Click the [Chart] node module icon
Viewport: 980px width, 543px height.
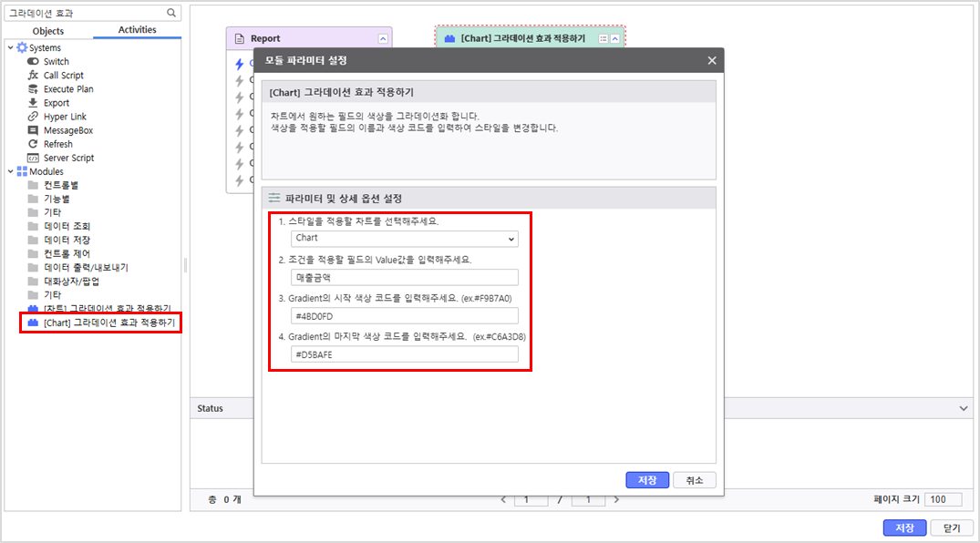(449, 39)
